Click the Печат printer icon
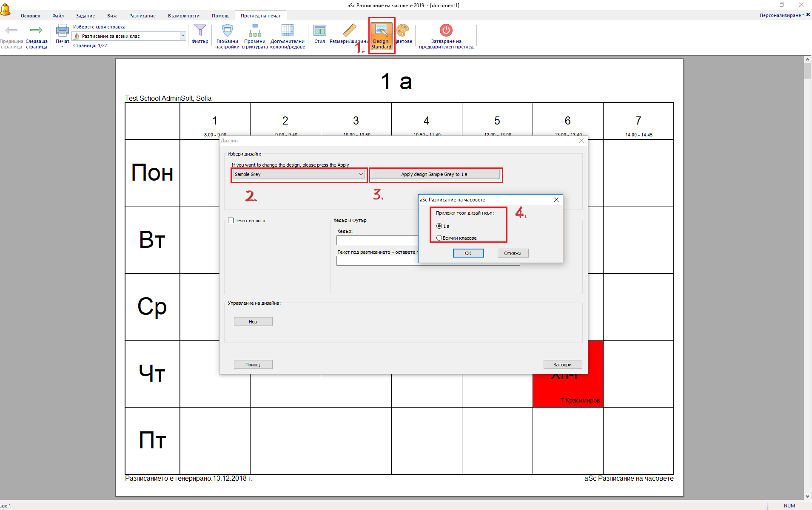Viewport: 812px width, 510px height. pos(63,31)
